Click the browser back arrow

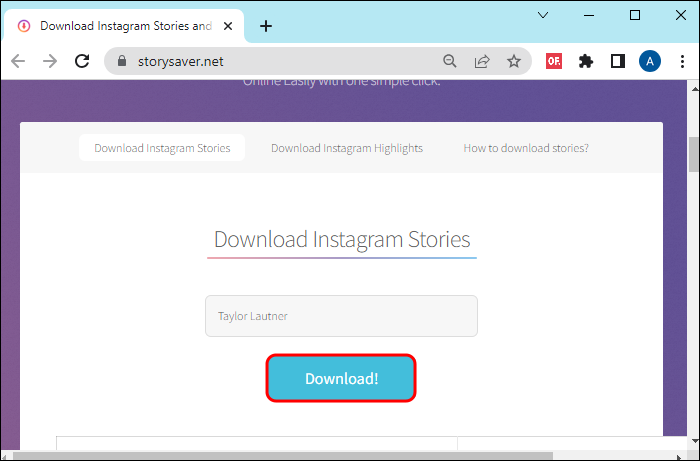point(18,61)
